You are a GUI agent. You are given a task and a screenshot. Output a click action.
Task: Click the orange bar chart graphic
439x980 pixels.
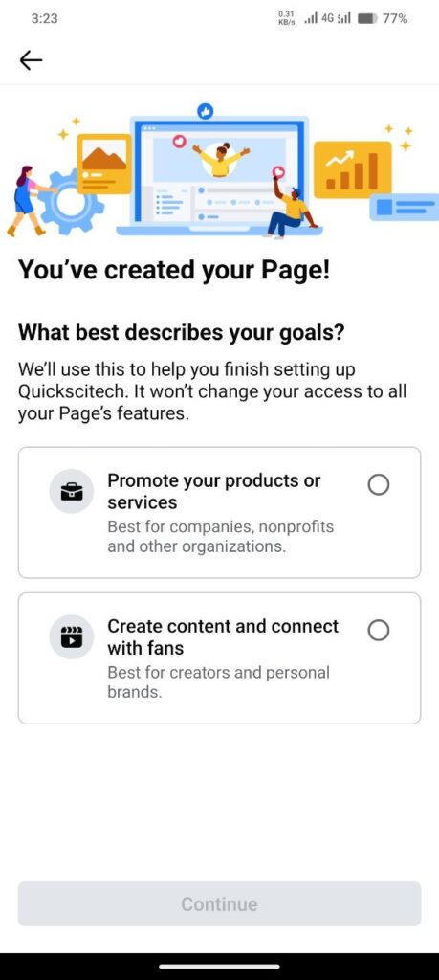[352, 169]
